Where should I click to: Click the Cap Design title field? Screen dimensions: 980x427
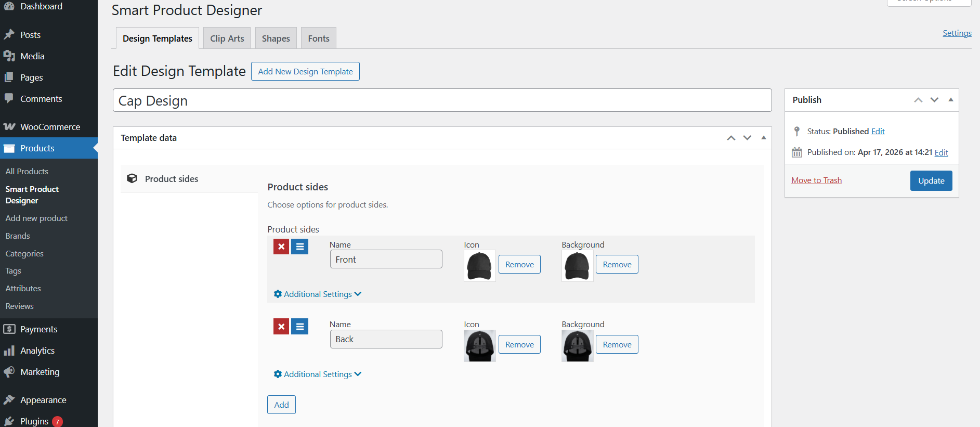(x=442, y=100)
